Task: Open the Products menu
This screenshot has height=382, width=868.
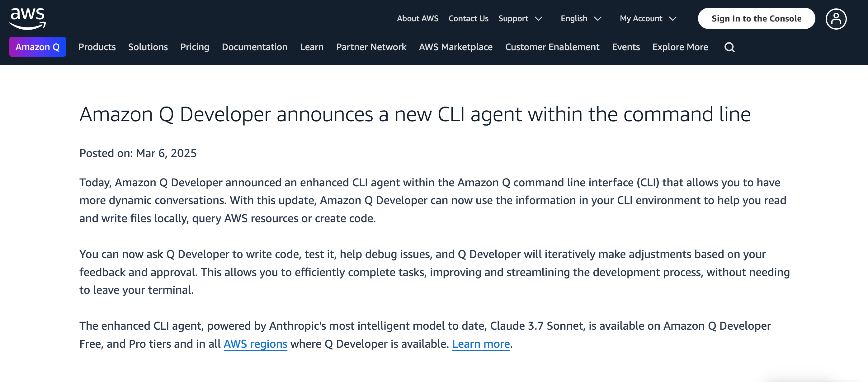Action: tap(97, 47)
